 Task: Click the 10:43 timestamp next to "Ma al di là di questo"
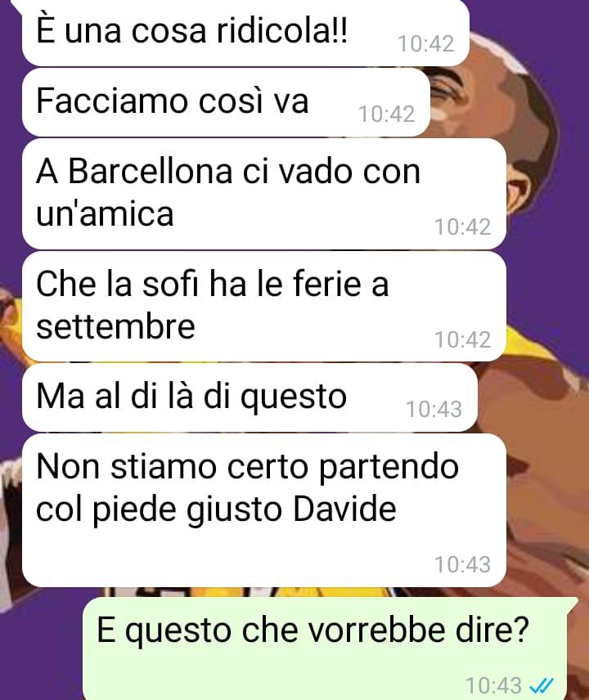(x=434, y=409)
